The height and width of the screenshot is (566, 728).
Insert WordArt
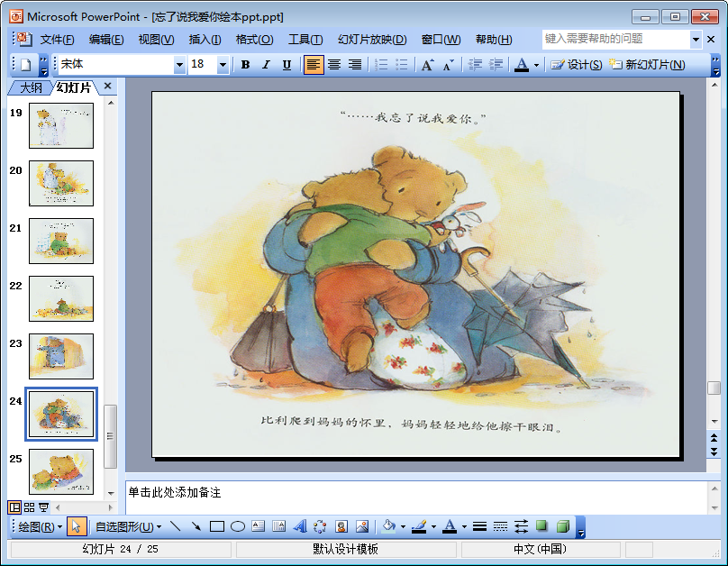pos(300,526)
